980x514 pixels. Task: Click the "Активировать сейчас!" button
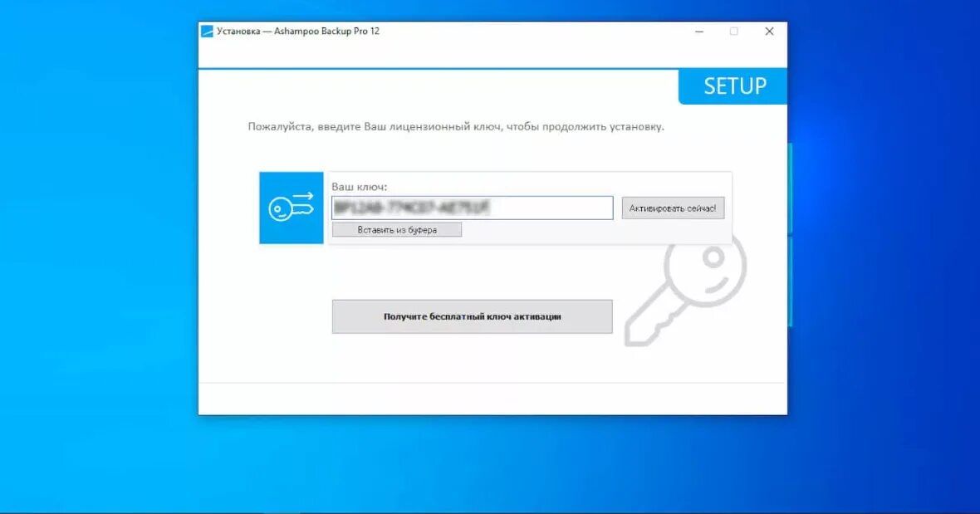click(673, 208)
